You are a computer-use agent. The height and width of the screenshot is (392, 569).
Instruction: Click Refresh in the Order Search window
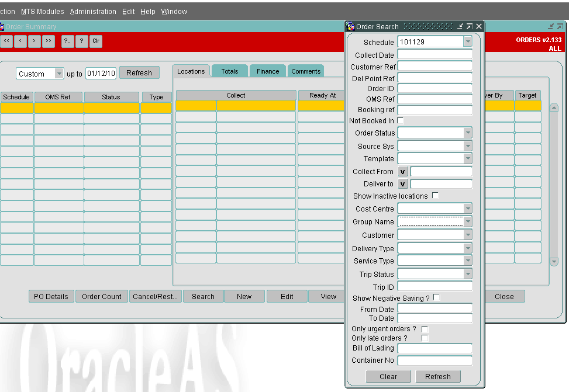(x=438, y=376)
